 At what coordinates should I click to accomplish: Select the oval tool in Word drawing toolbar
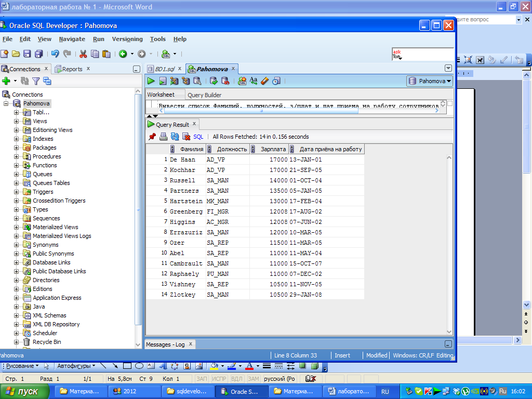139,366
